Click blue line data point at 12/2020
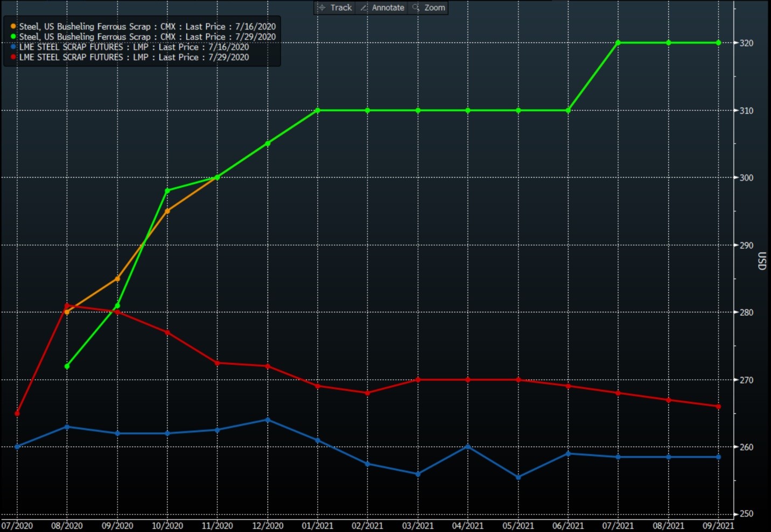Viewport: 771px width, 532px height. 268,420
